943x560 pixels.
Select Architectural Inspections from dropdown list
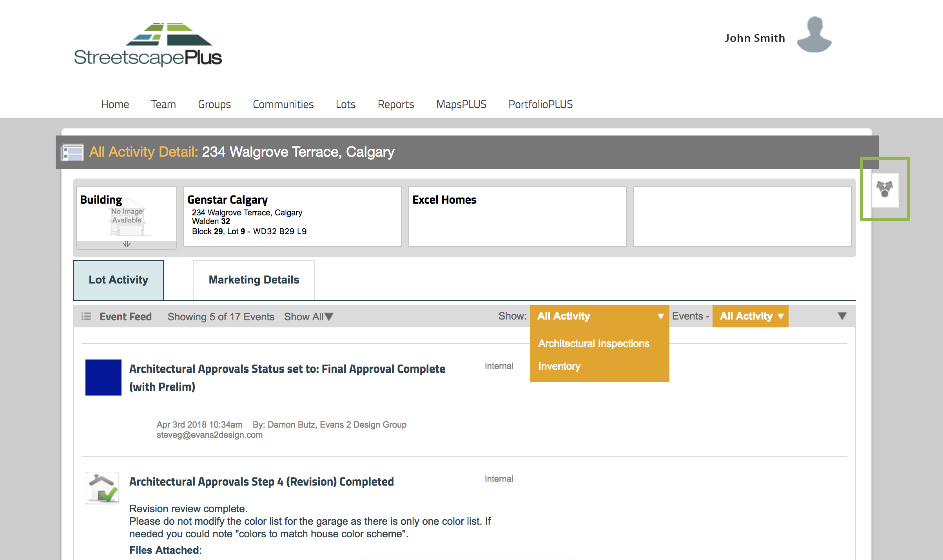coord(593,343)
